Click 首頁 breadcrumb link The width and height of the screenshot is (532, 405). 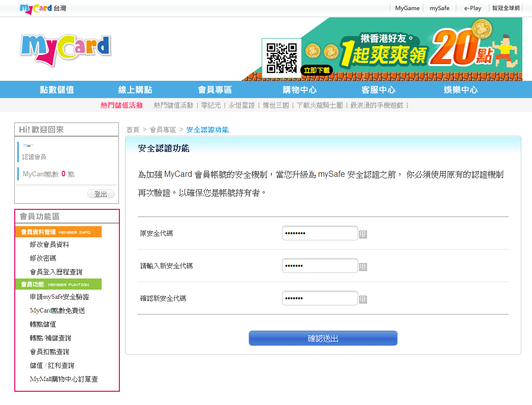[x=133, y=130]
